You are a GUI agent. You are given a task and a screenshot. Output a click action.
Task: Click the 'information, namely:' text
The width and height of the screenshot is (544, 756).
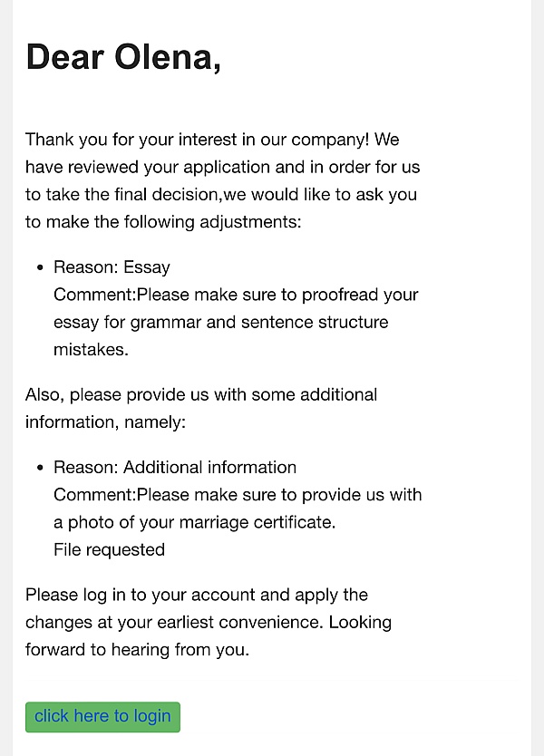(104, 422)
